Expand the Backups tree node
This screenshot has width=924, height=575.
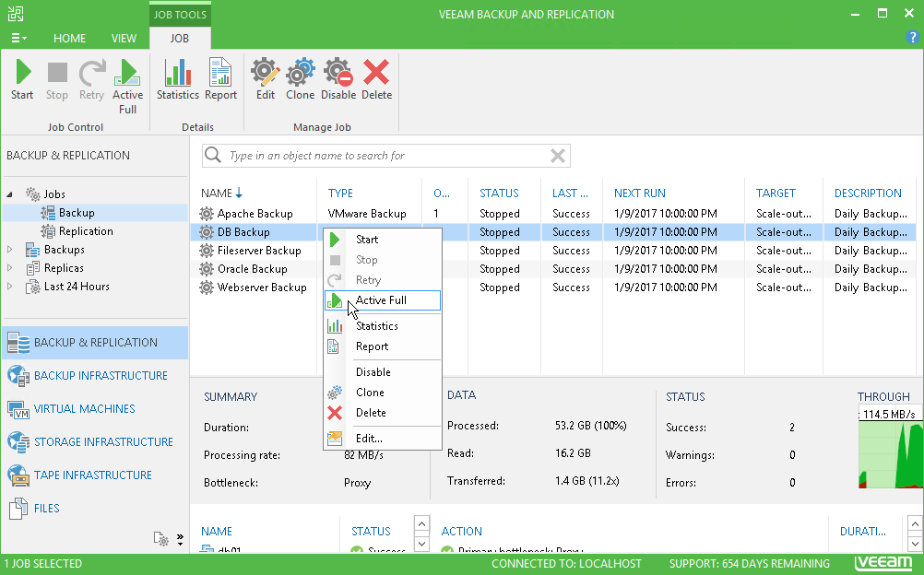(10, 250)
